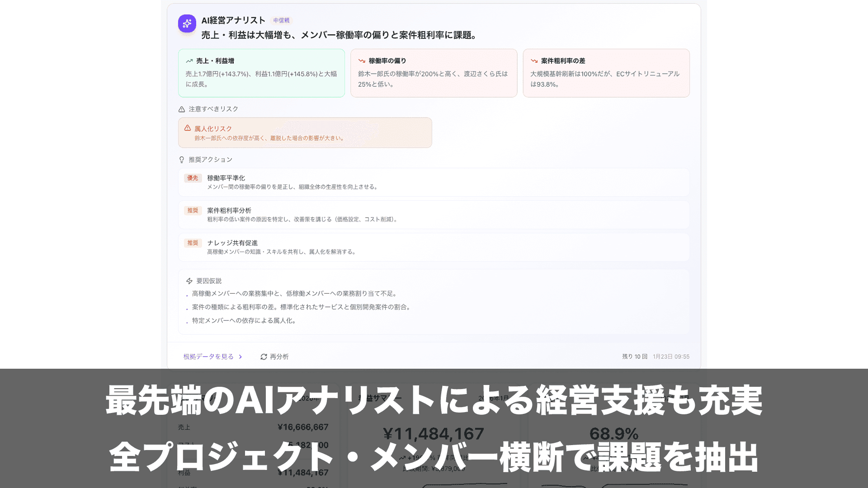Click the declining trend icon in 案件粗利率の差 card
The width and height of the screenshot is (868, 488).
click(x=534, y=60)
